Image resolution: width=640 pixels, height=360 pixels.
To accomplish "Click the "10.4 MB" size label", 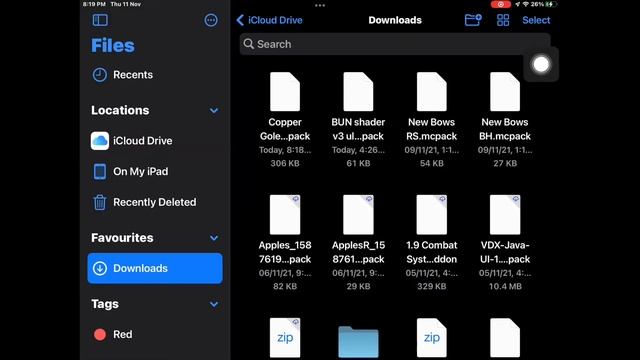I will tap(505, 286).
